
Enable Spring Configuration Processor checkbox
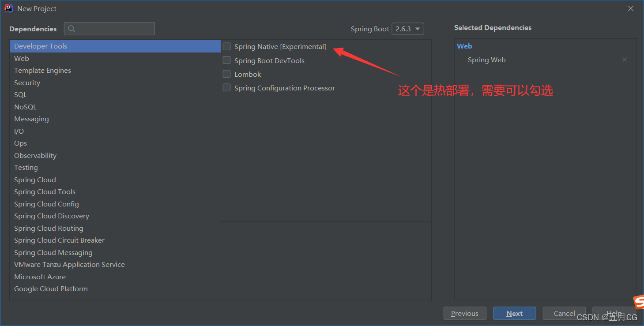227,87
